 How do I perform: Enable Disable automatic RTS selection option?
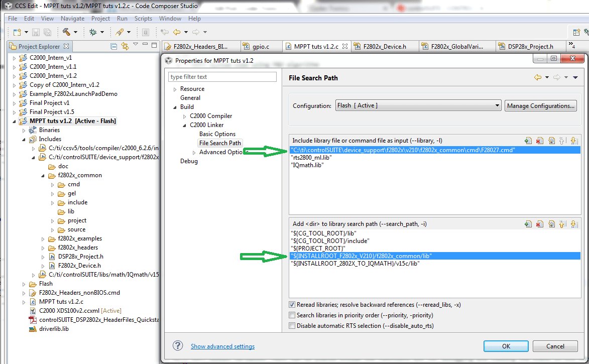point(292,325)
